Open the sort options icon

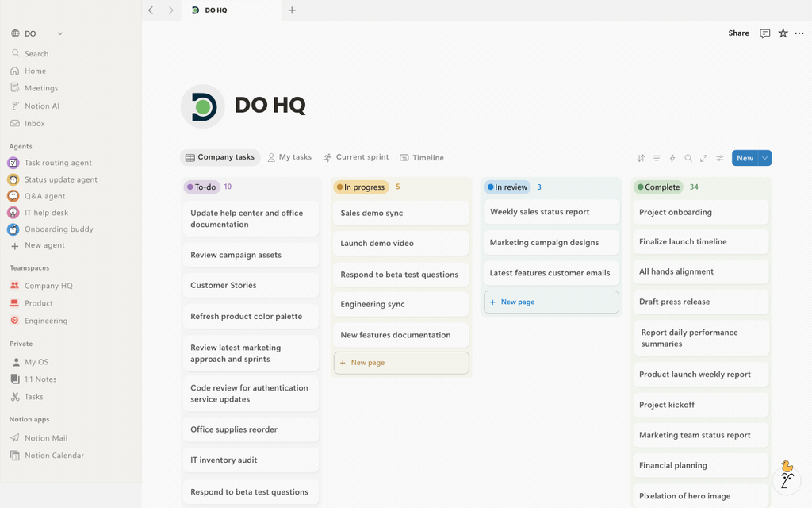tap(641, 158)
